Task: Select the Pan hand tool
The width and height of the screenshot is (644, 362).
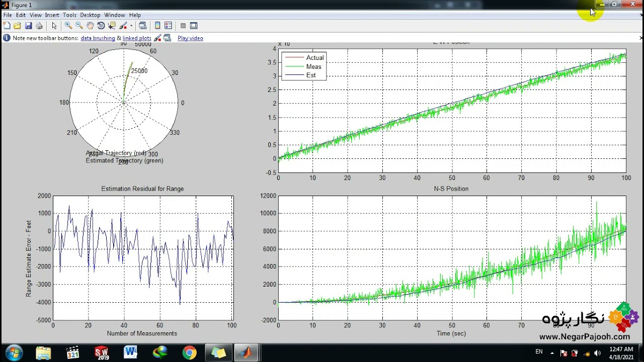Action: pos(90,26)
